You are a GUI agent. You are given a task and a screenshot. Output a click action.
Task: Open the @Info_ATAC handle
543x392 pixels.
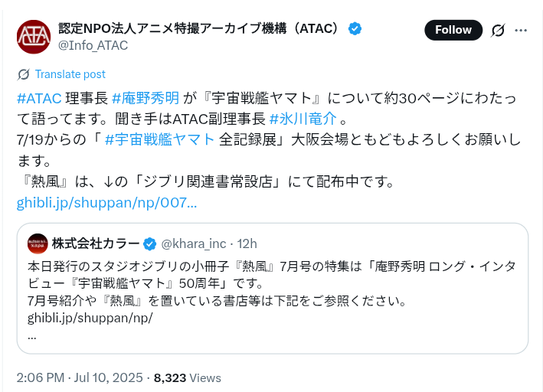93,45
